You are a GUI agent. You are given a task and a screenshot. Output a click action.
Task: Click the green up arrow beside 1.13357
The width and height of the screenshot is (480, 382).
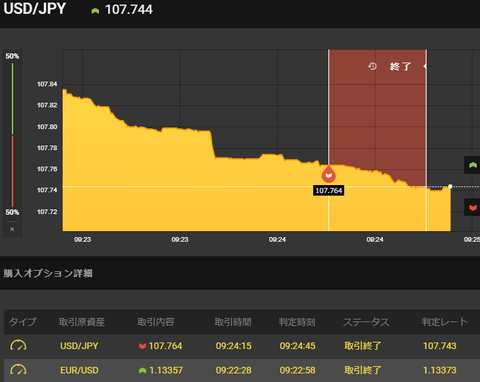tap(142, 370)
